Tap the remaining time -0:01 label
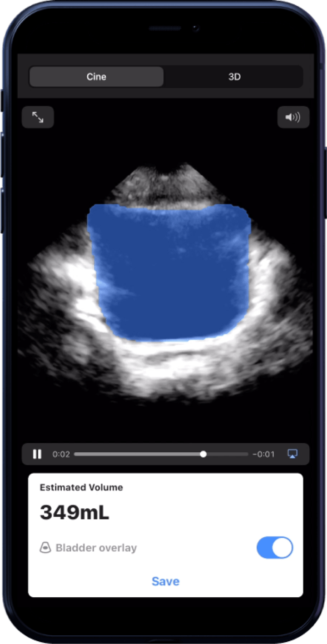327x644 pixels. 264,454
